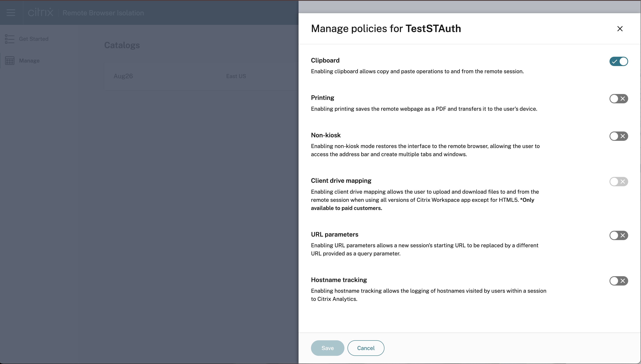Click the Save button

(x=327, y=348)
